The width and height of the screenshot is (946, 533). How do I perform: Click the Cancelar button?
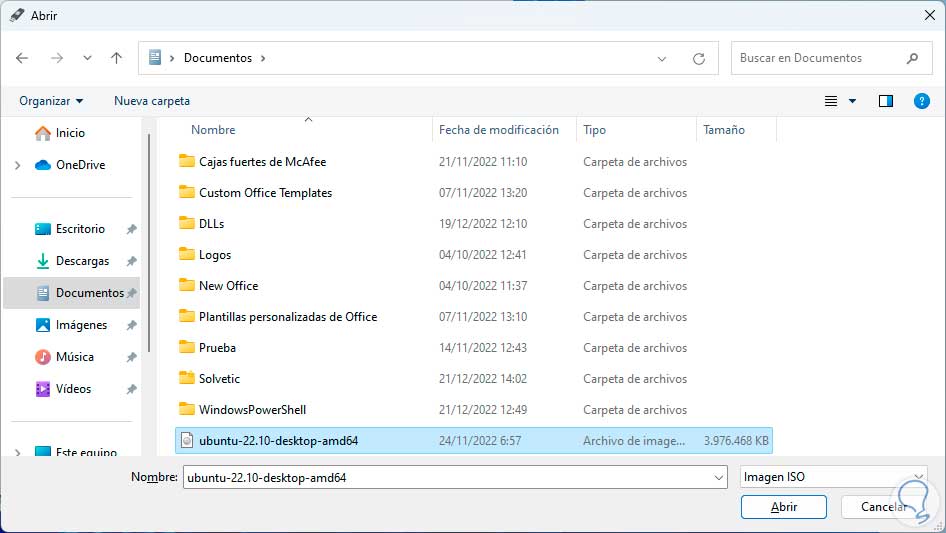pyautogui.click(x=884, y=507)
